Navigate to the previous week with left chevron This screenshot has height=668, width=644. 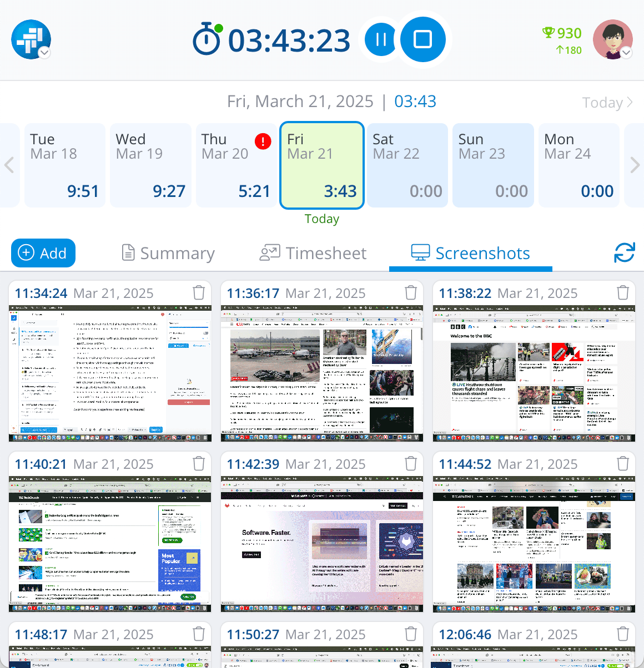click(x=8, y=165)
